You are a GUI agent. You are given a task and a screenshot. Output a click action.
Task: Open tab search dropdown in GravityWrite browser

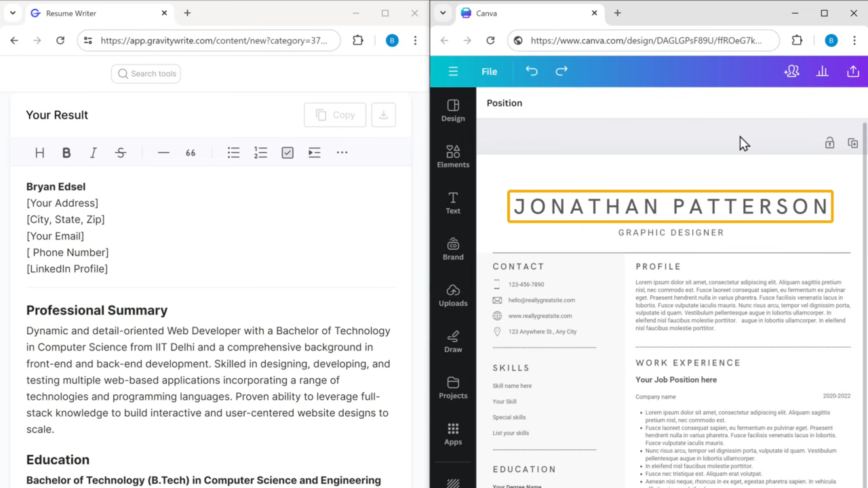click(x=12, y=13)
